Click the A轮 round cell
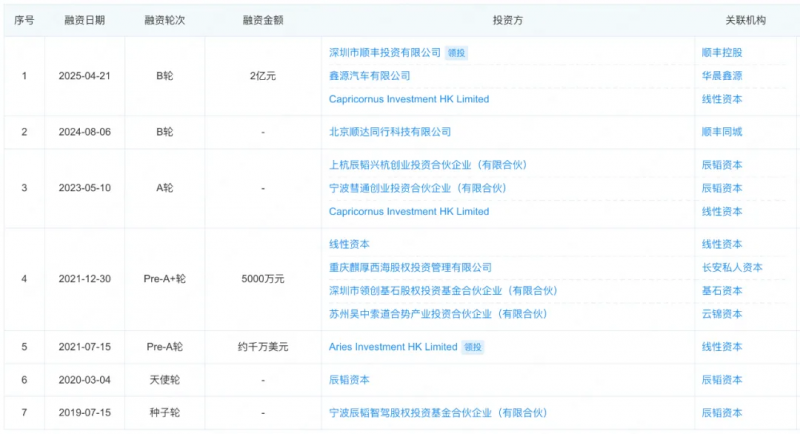The width and height of the screenshot is (800, 434). [164, 188]
